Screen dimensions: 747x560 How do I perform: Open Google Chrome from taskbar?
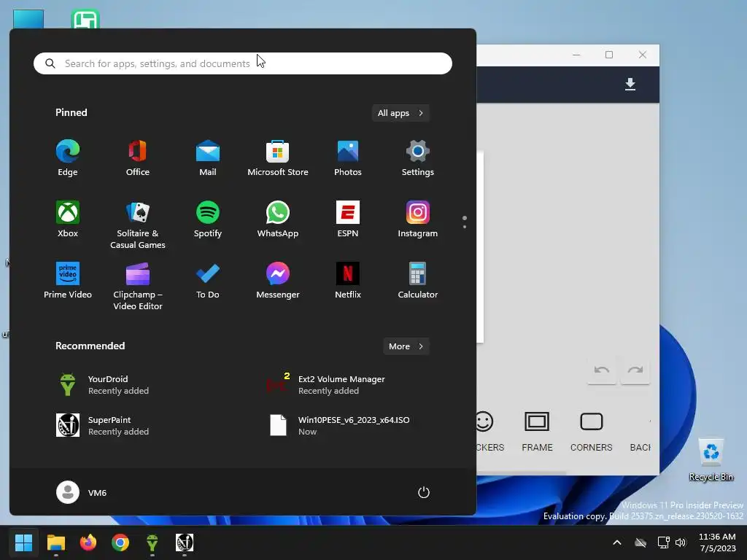click(120, 542)
